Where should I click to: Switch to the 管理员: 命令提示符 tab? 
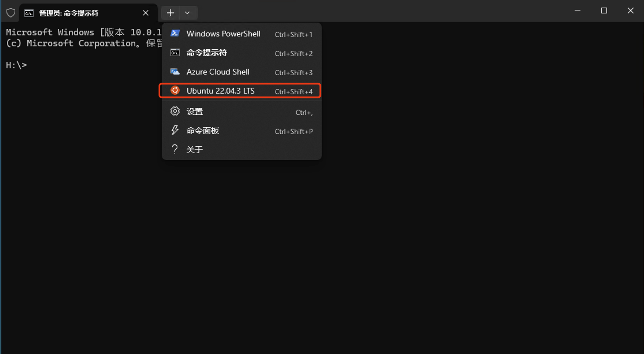pyautogui.click(x=69, y=13)
